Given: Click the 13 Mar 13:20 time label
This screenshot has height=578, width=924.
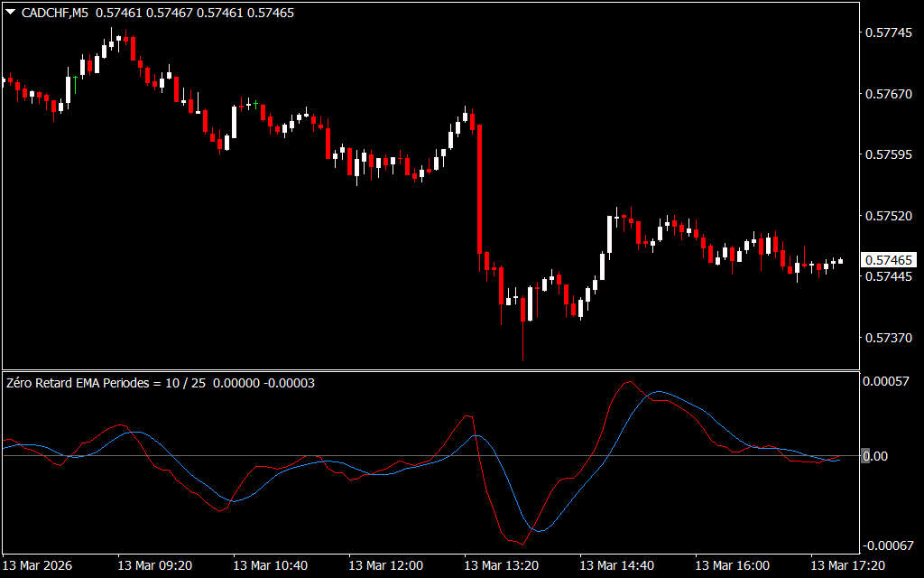Looking at the screenshot, I should pos(502,565).
